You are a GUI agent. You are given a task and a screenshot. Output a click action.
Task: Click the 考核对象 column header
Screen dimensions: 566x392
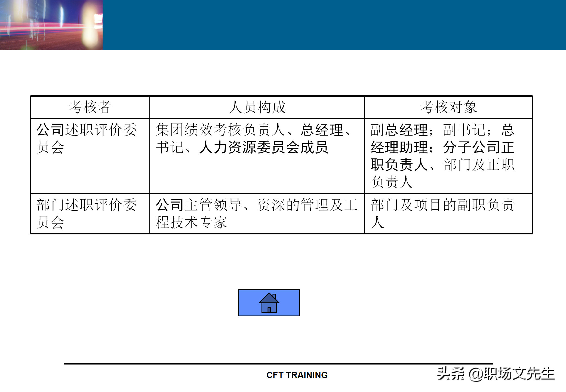click(448, 107)
